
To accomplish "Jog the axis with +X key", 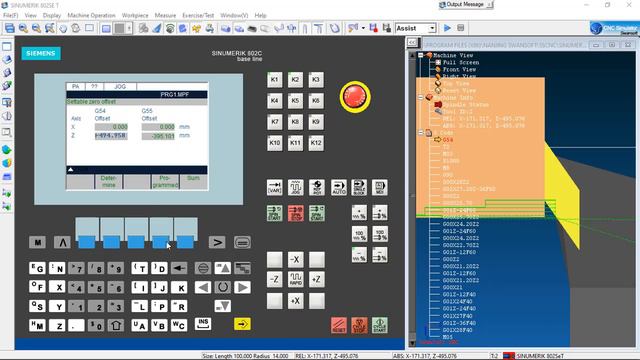I will pyautogui.click(x=296, y=301).
